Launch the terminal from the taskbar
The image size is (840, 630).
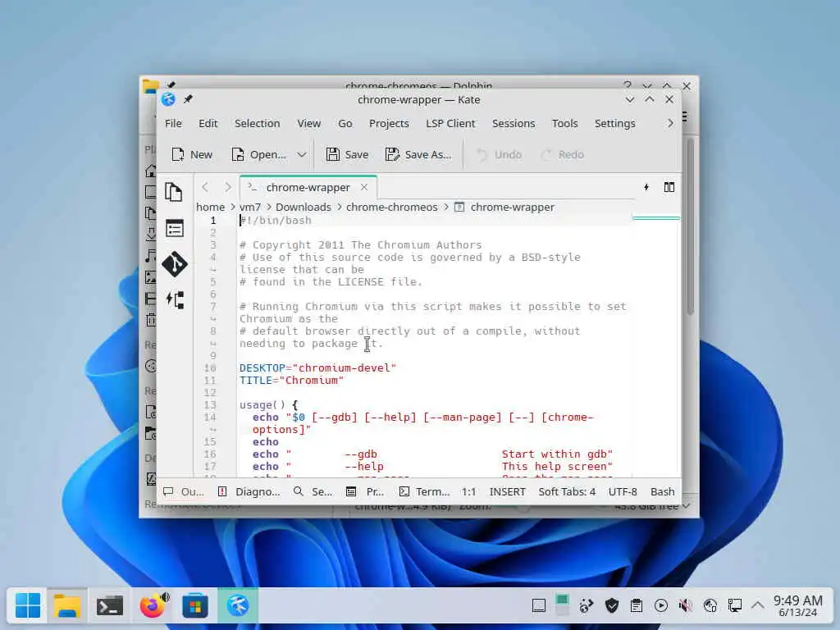[x=110, y=606]
